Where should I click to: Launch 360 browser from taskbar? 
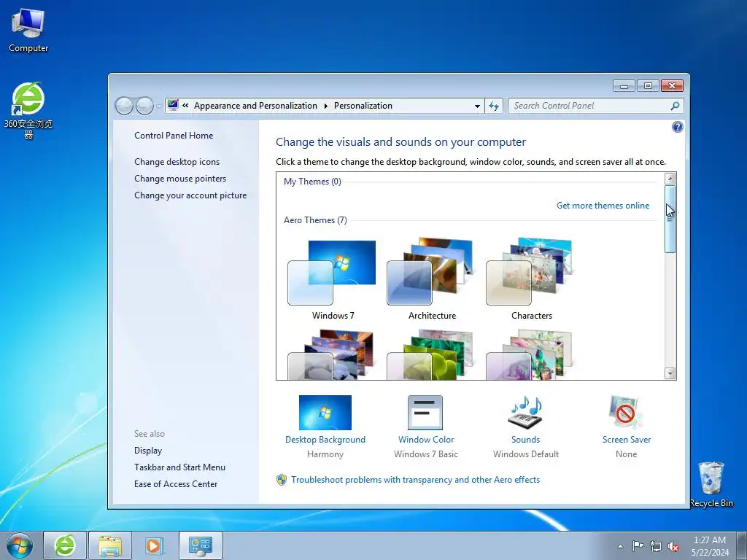(x=65, y=545)
